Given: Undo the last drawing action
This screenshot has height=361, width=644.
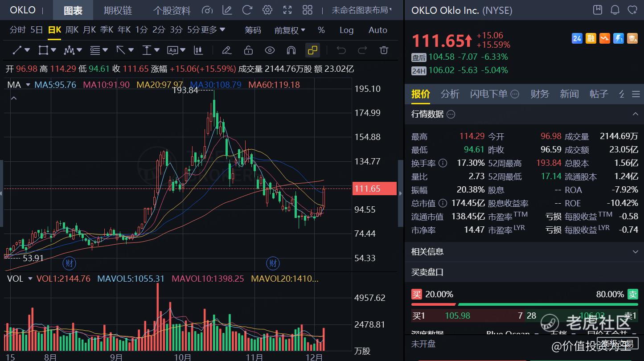Looking at the screenshot, I should (341, 50).
